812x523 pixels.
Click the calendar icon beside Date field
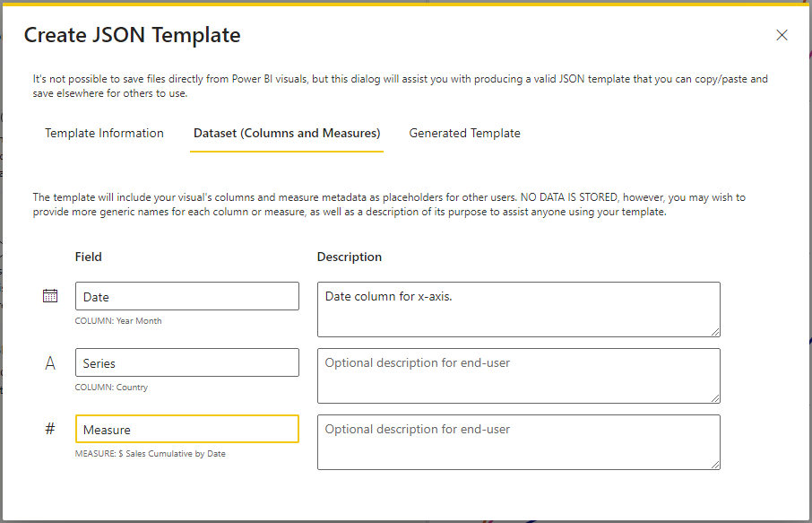(50, 296)
